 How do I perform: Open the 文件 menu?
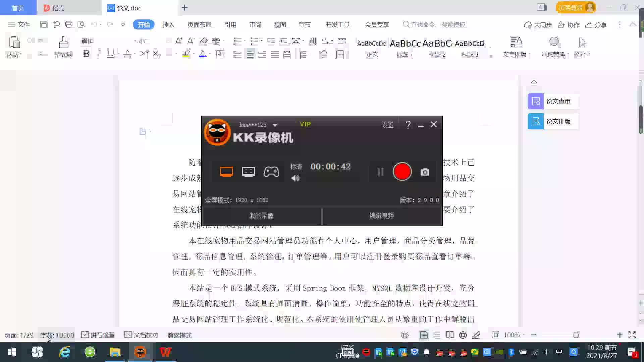pyautogui.click(x=19, y=24)
